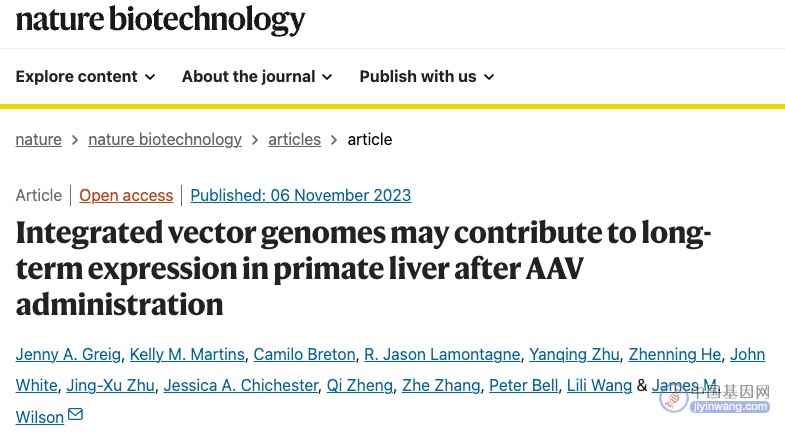View author Peter Bell

523,385
